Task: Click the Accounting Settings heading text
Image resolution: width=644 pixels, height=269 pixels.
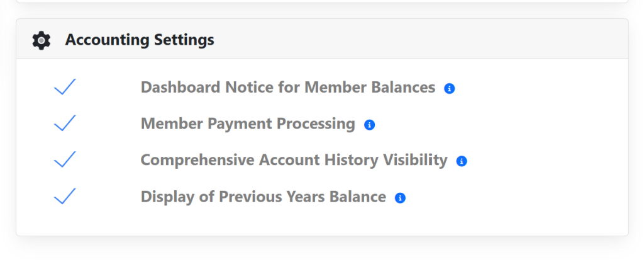Action: click(140, 40)
